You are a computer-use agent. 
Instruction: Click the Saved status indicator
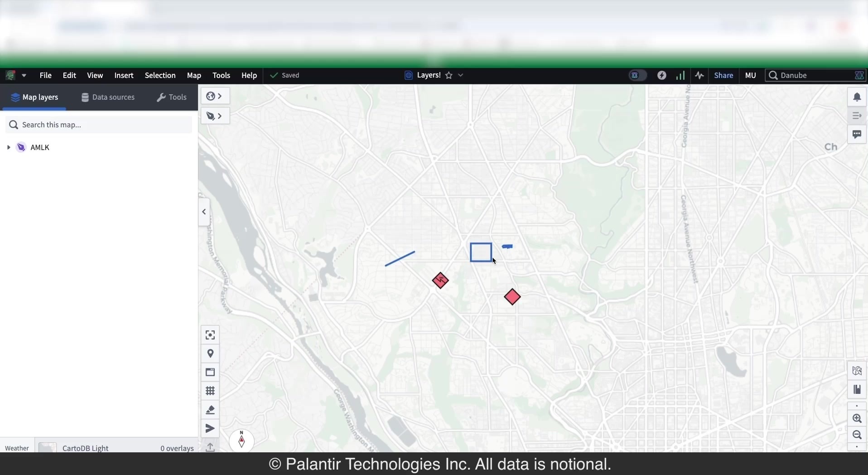tap(285, 75)
